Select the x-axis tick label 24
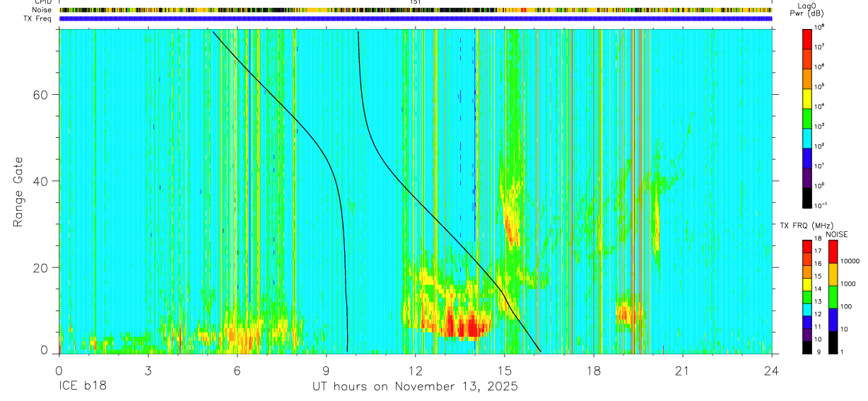 coord(772,371)
